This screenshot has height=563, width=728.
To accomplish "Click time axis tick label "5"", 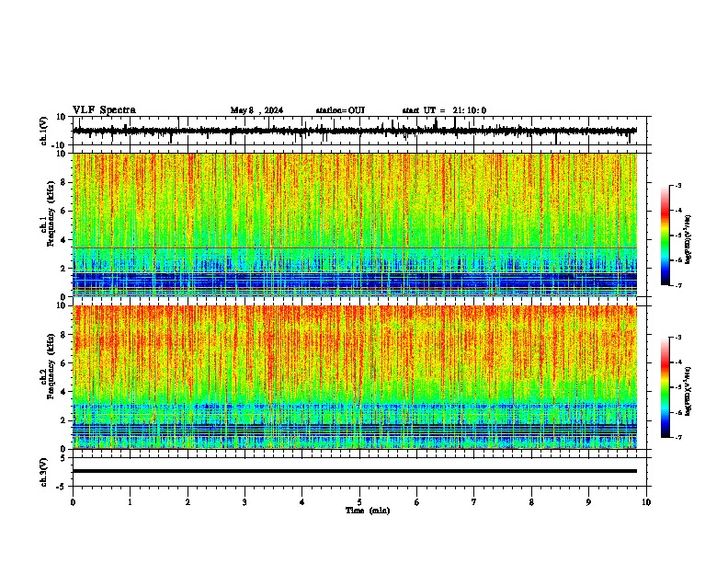I will pyautogui.click(x=359, y=502).
